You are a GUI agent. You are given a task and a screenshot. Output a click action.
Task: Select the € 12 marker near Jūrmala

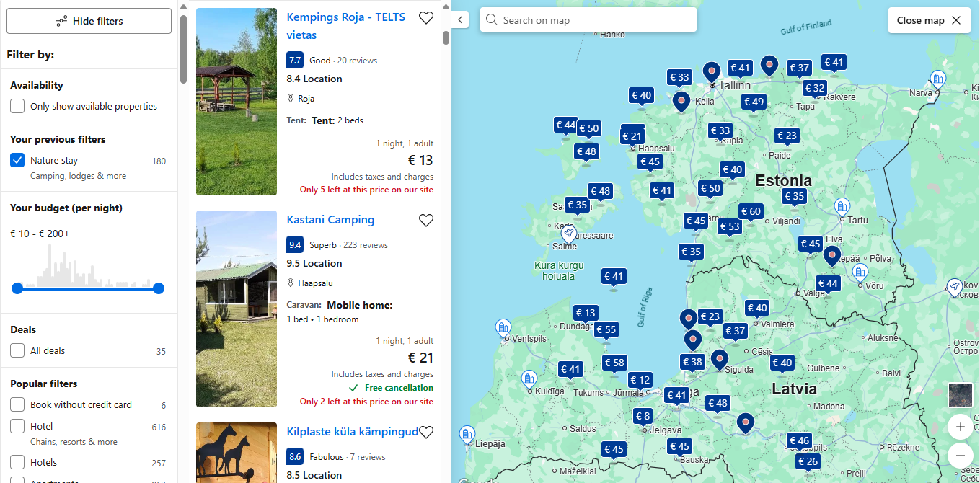point(640,380)
